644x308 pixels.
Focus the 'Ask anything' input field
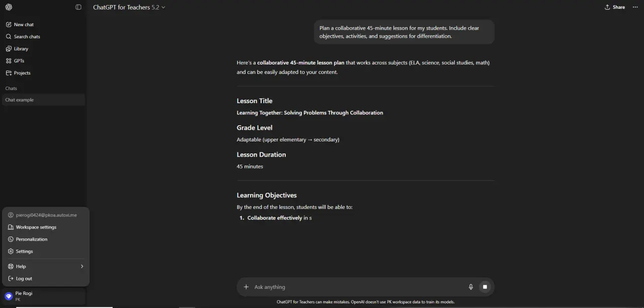[357, 287]
